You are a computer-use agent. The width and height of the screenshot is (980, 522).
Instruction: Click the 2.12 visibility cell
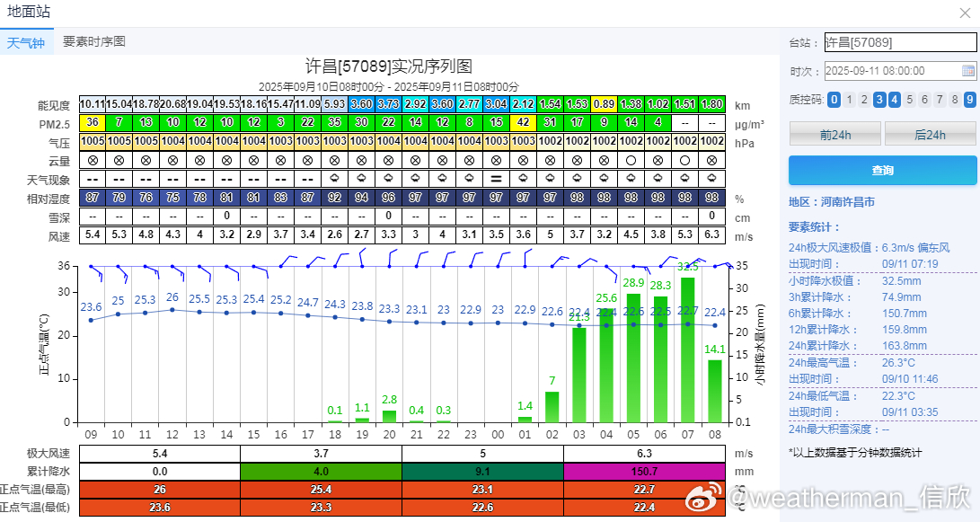click(x=524, y=104)
